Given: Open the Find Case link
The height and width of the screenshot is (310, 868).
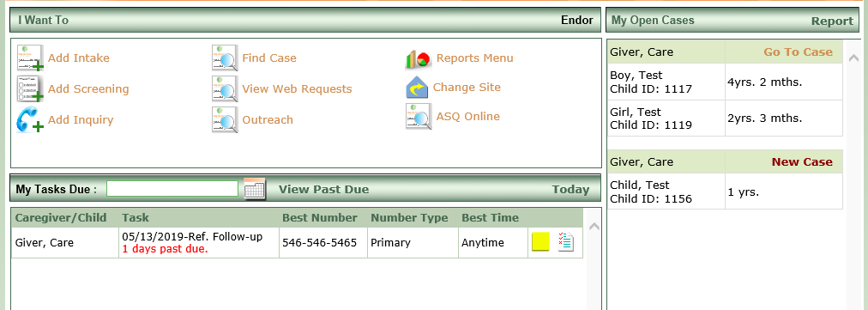Looking at the screenshot, I should [x=269, y=58].
